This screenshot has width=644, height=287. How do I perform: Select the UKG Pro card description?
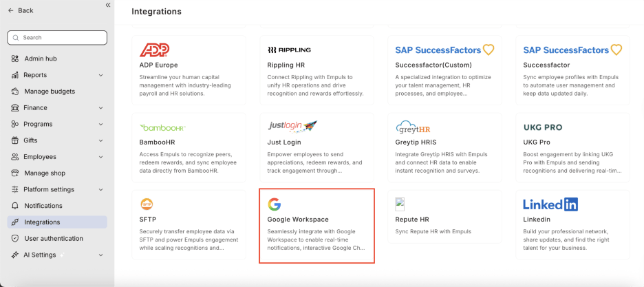[x=572, y=162]
